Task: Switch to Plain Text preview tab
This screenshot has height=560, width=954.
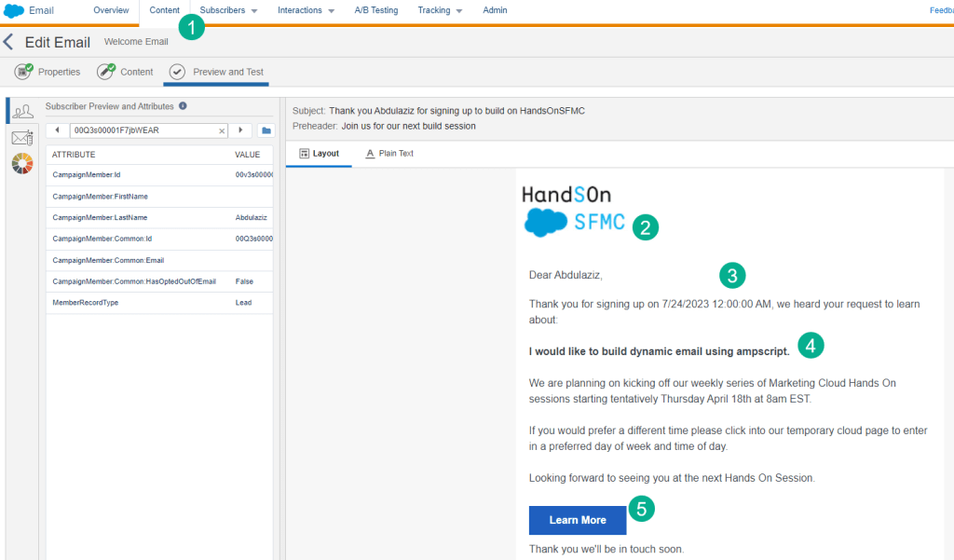Action: 390,154
